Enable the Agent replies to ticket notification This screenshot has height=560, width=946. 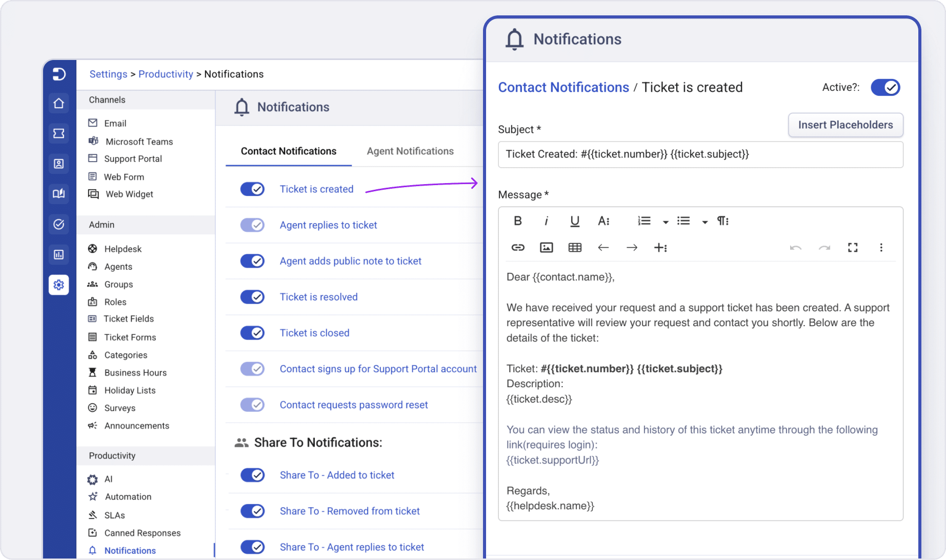(252, 225)
